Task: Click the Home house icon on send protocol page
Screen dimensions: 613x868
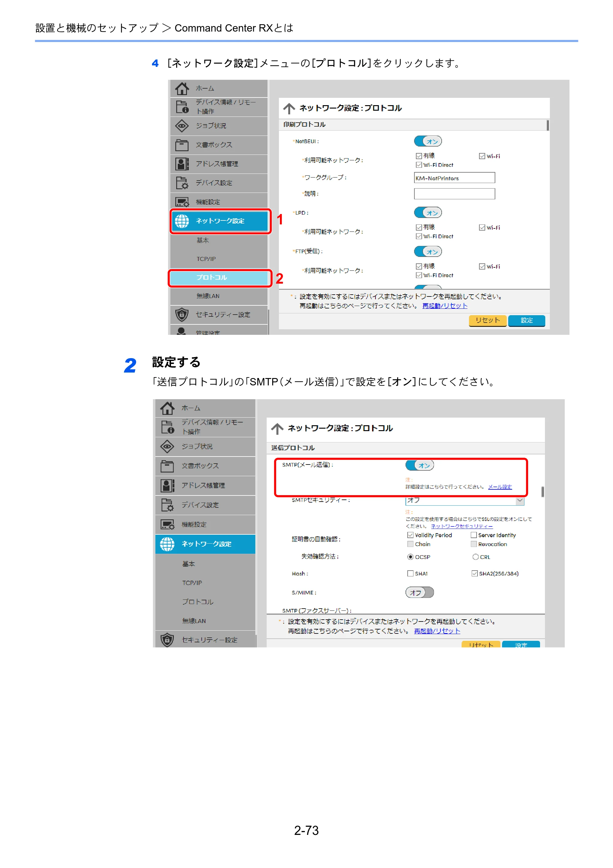Action: coord(167,408)
